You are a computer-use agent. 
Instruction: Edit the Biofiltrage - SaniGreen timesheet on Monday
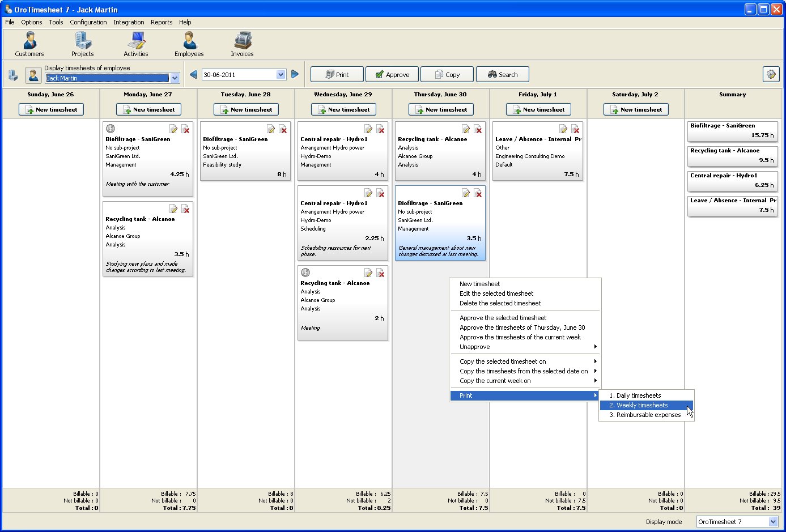(173, 129)
